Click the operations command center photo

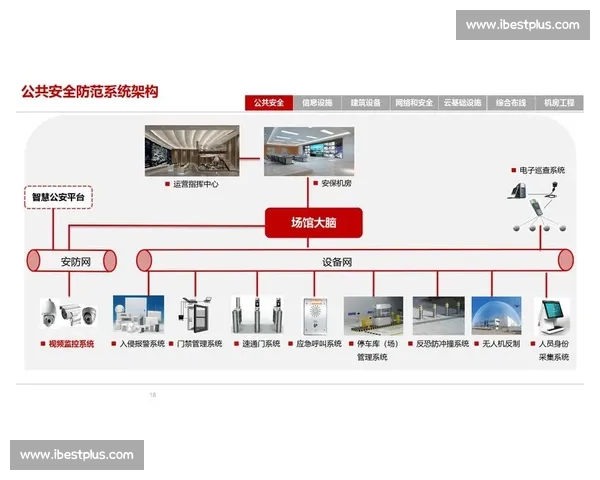pyautogui.click(x=192, y=151)
